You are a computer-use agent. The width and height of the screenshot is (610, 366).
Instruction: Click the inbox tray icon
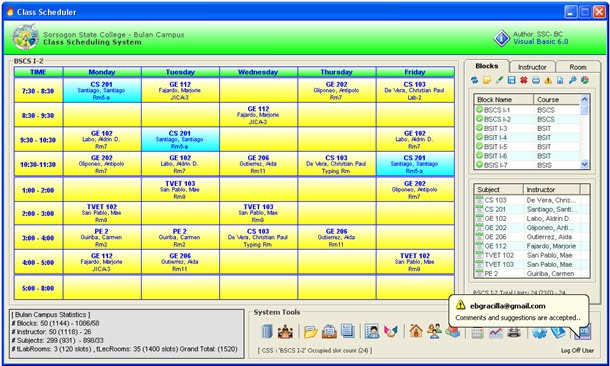(329, 331)
